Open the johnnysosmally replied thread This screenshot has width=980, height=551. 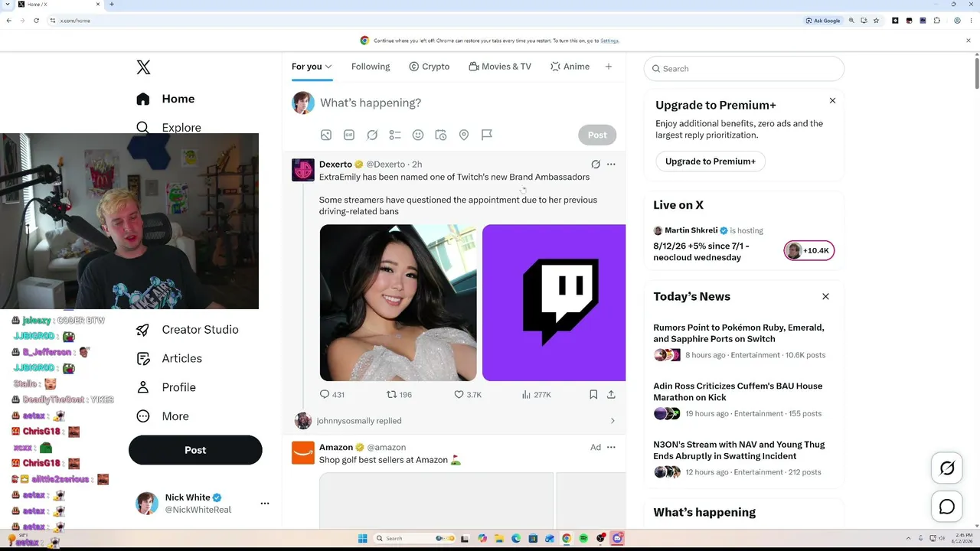[x=455, y=421]
